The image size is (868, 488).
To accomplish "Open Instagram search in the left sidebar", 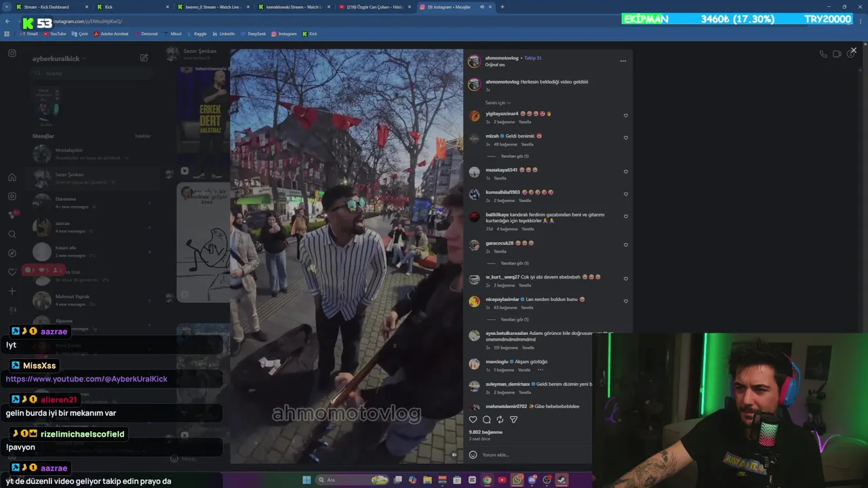I will pos(12,234).
